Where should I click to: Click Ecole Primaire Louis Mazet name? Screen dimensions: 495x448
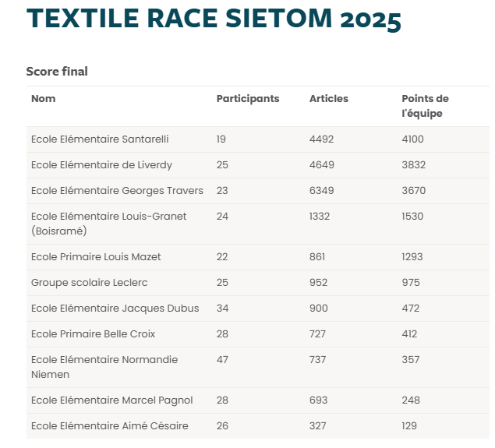96,257
